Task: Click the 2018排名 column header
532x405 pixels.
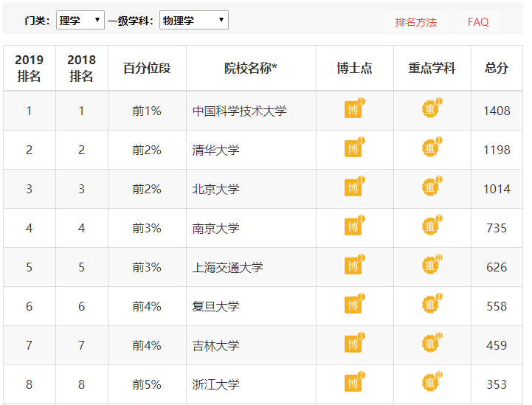Action: pos(82,68)
